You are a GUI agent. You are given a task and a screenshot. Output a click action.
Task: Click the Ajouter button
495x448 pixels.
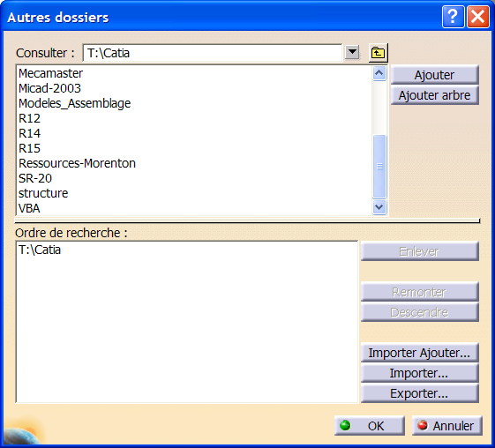coord(435,75)
